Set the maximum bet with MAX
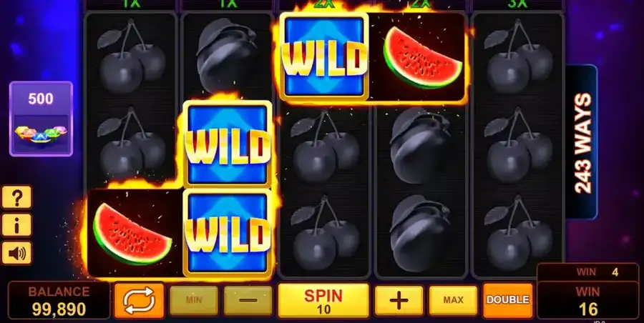The image size is (644, 323). [453, 300]
